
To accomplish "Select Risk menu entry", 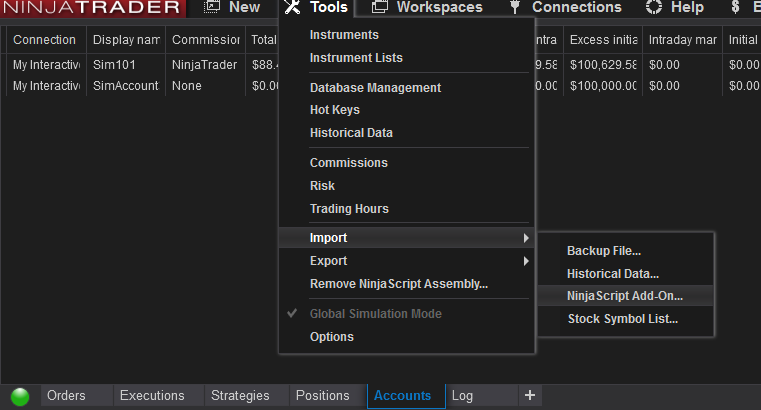I will 322,186.
